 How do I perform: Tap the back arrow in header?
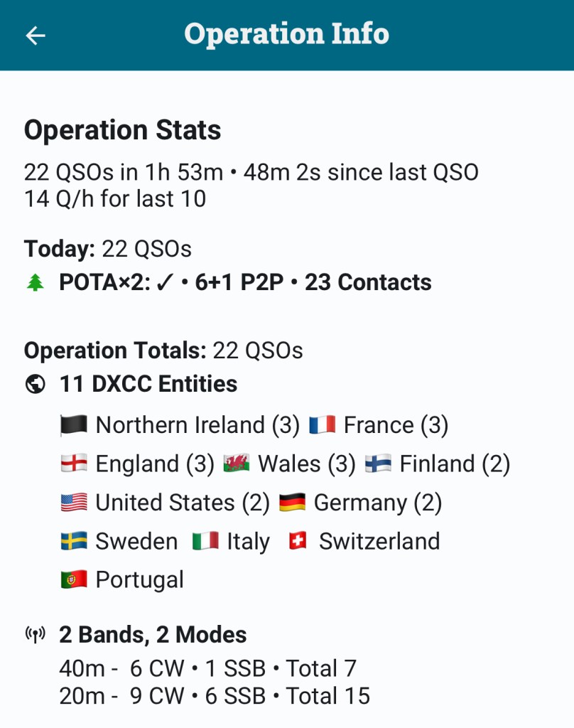(36, 36)
